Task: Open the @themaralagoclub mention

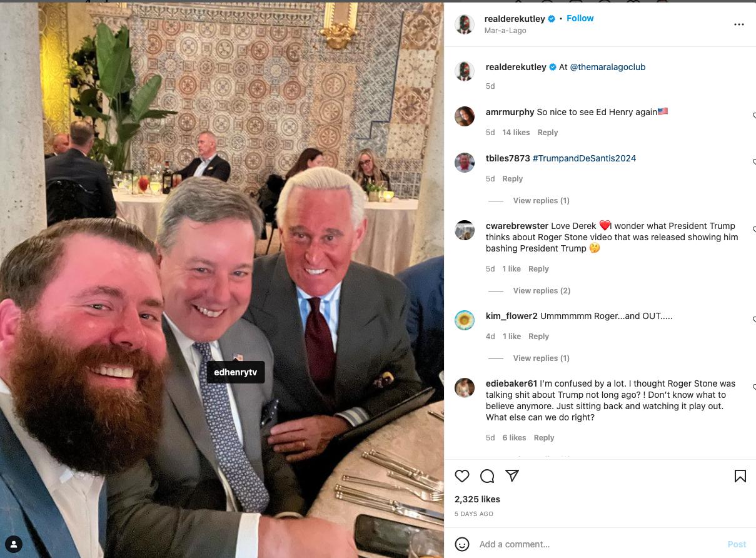Action: click(607, 67)
